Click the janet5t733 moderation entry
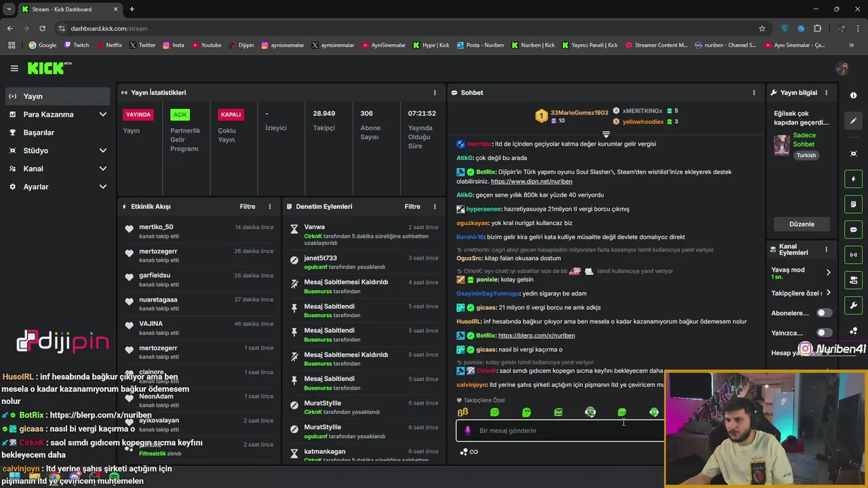Screen dimensions: 868x488 click(364, 262)
